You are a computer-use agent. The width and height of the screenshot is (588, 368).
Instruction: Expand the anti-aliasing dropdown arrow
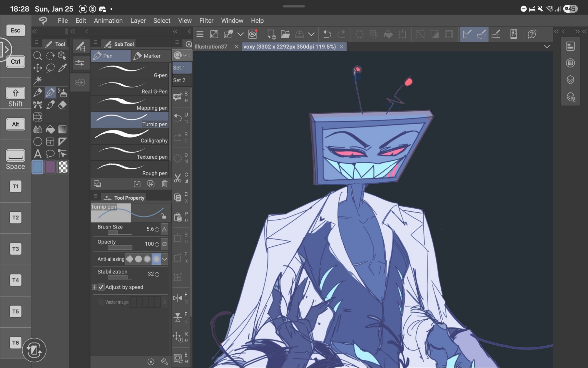click(x=165, y=259)
